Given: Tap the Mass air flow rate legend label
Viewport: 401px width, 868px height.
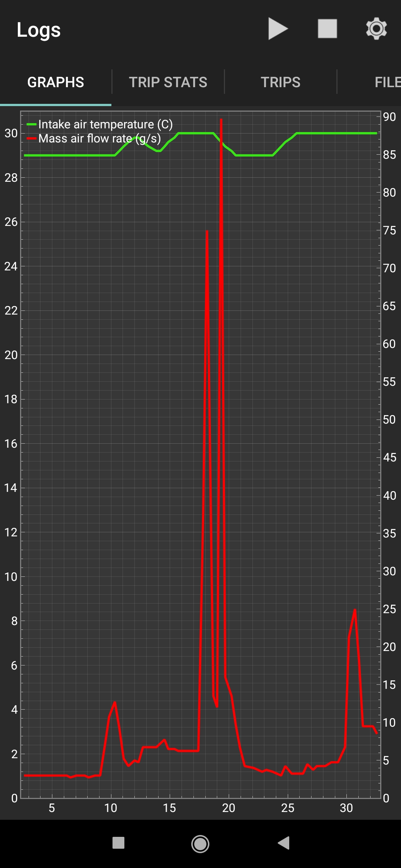Looking at the screenshot, I should 100,139.
